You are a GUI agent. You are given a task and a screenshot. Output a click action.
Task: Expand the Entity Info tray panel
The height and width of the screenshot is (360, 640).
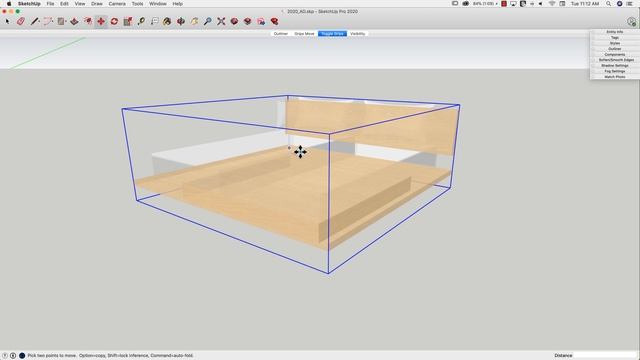615,32
